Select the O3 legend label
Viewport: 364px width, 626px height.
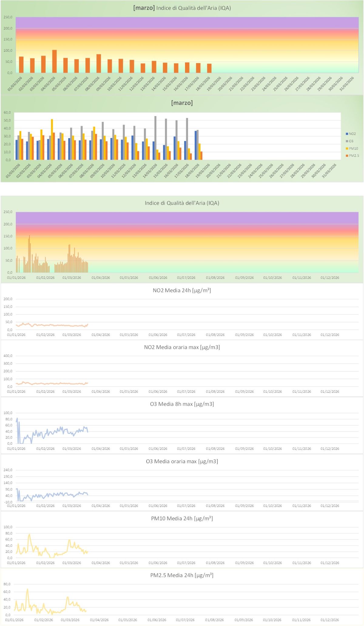(351, 141)
